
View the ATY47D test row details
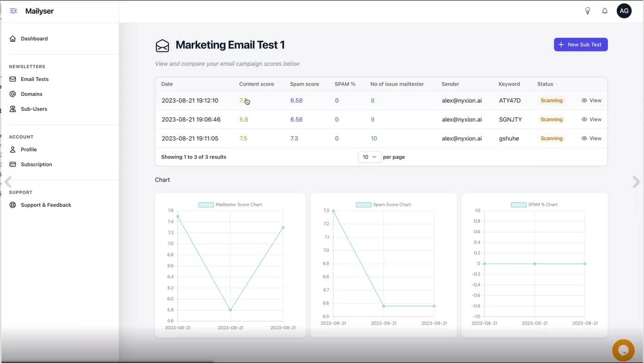click(591, 100)
